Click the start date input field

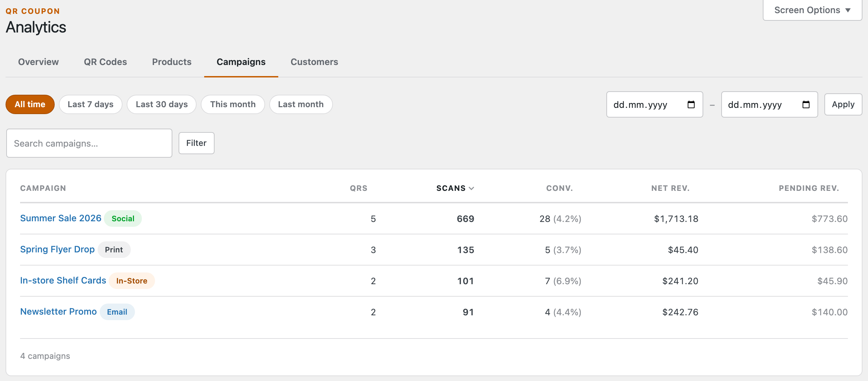654,104
